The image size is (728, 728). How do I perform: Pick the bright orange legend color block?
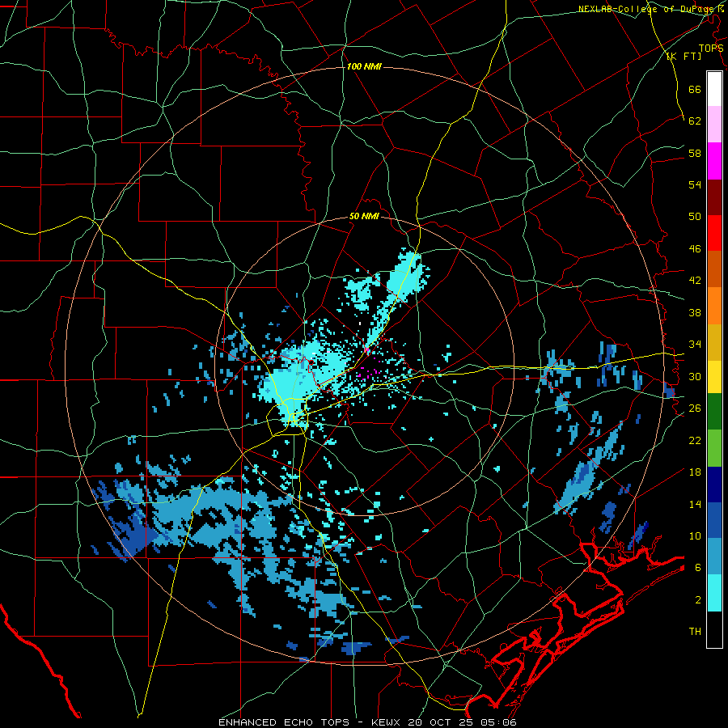point(714,306)
